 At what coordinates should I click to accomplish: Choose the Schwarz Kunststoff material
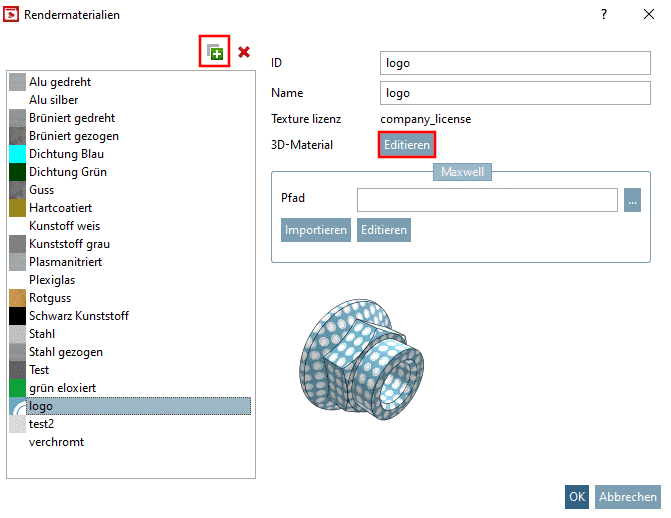[78, 316]
